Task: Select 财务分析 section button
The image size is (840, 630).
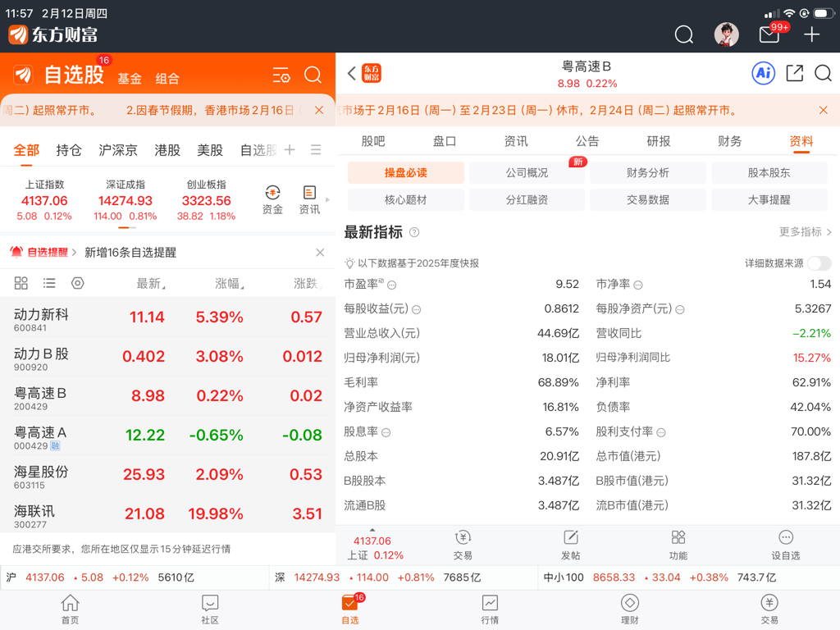Action: [x=648, y=172]
